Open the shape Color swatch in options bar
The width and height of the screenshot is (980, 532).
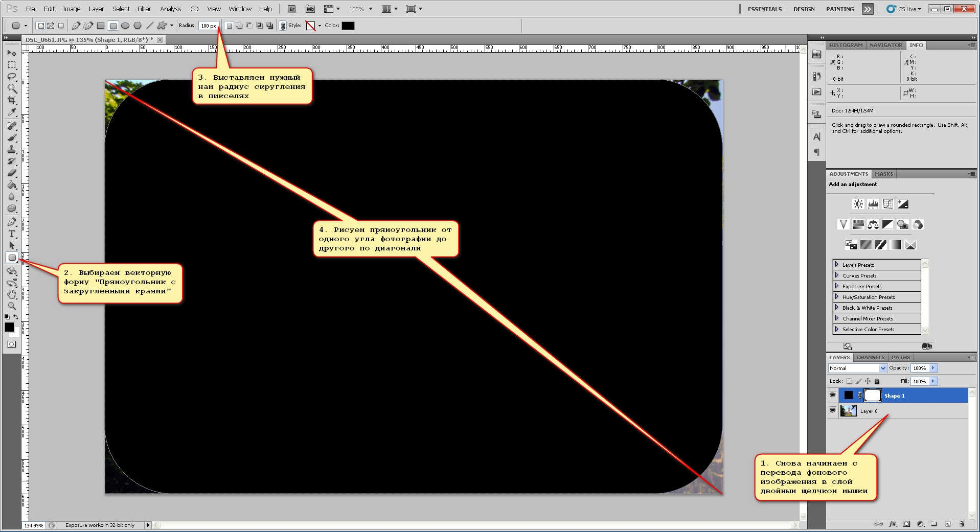tap(348, 26)
